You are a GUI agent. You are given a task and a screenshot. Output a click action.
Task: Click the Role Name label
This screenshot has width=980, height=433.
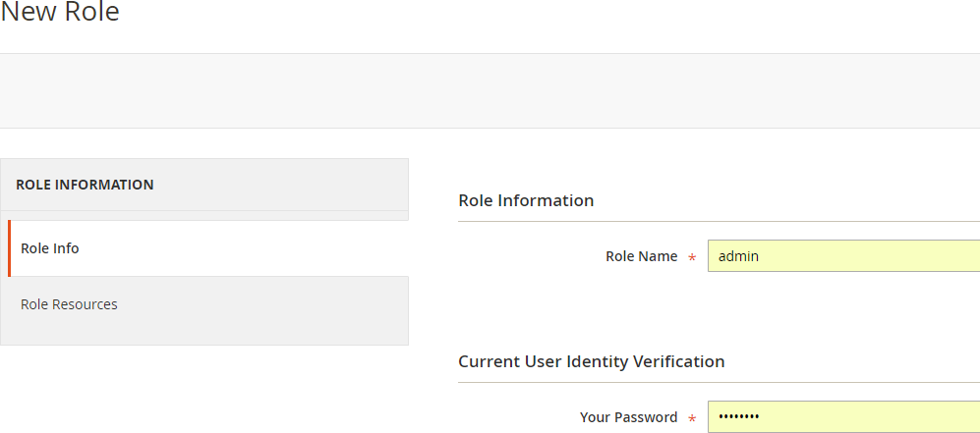coord(641,256)
